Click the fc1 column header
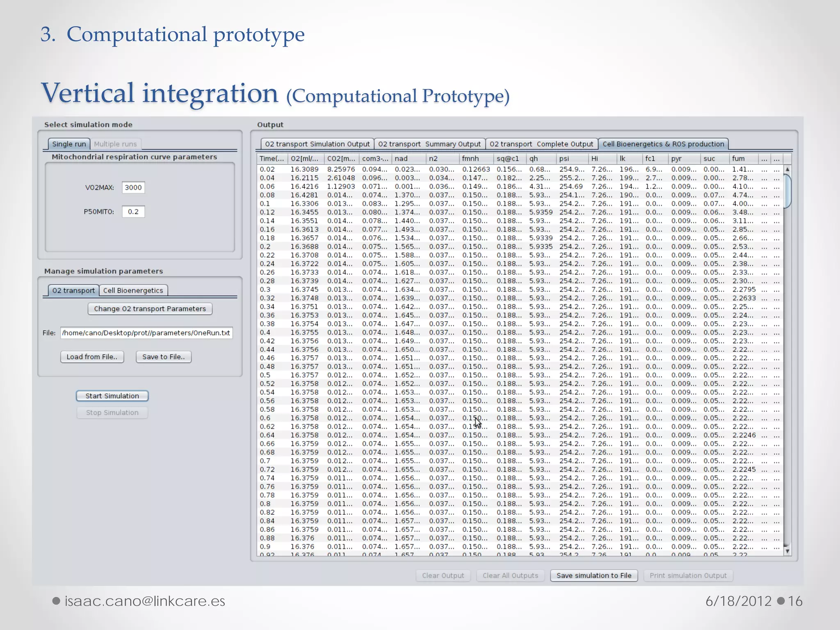 click(655, 159)
